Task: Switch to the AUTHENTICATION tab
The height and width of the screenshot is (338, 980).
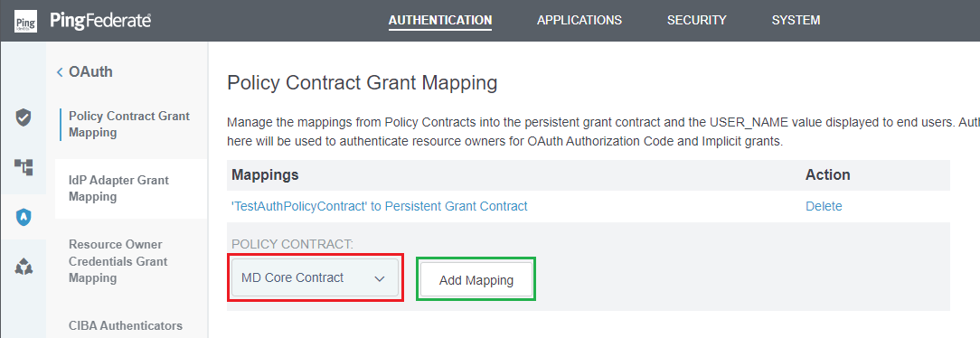Action: (440, 20)
